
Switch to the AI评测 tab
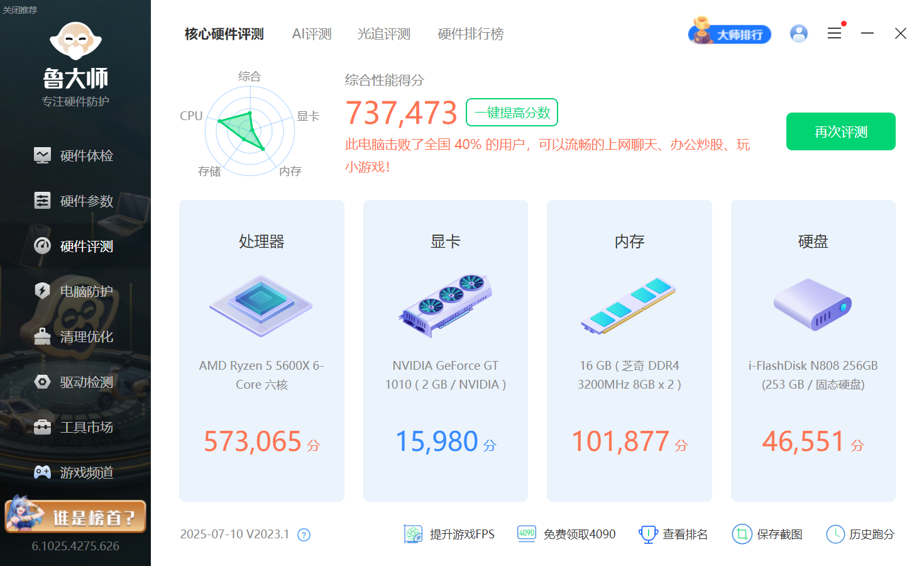[312, 34]
